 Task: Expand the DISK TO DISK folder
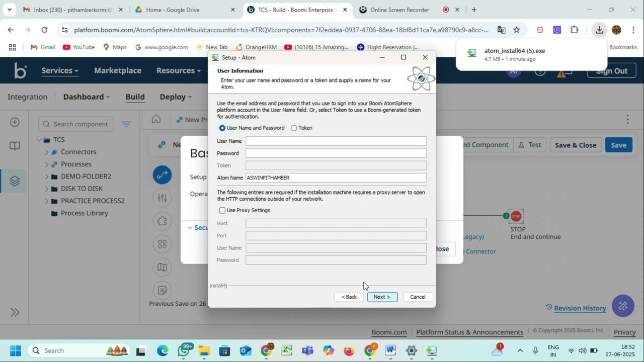pos(47,189)
